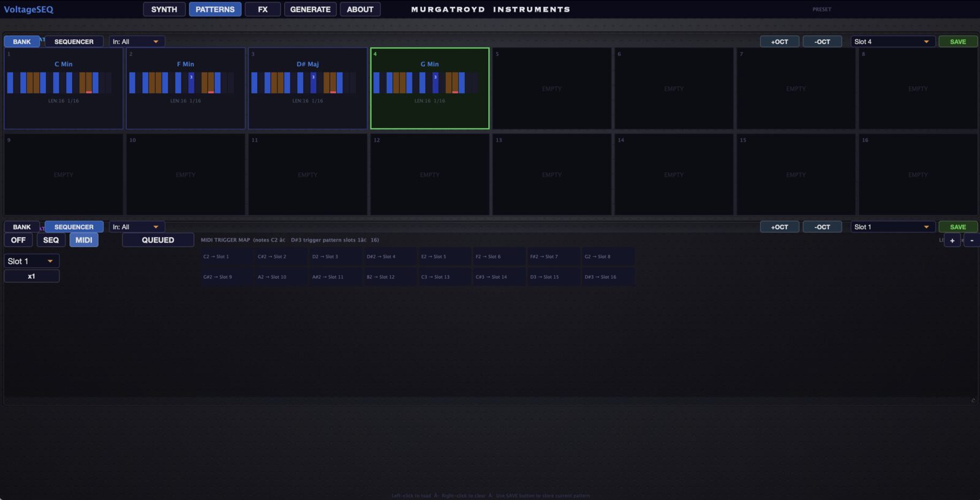Load pattern slot 3 D# Maj
The height and width of the screenshot is (500, 980).
pos(307,88)
